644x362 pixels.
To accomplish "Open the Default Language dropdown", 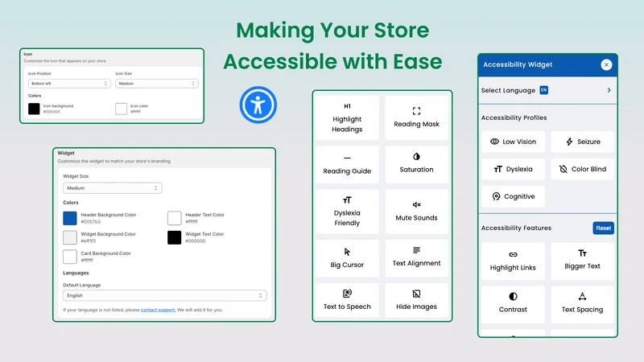I will 165,295.
